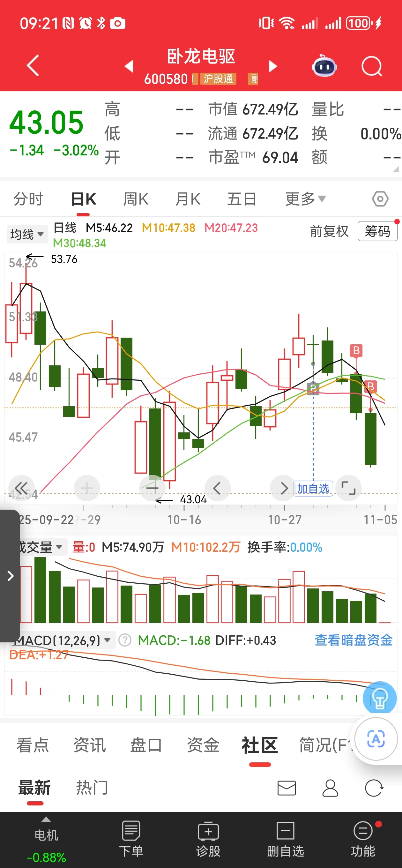Tap the M30:48.34 moving average label
Screen dimensions: 402x868
79,243
